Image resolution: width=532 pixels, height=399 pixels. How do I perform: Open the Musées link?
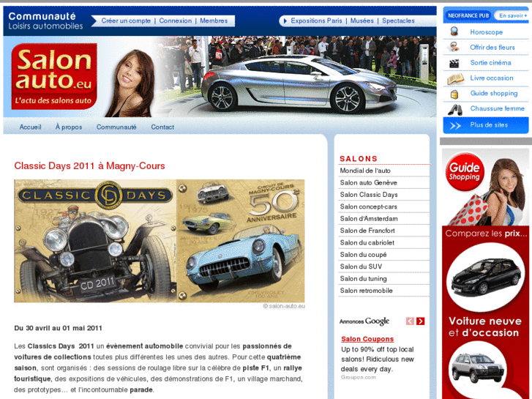tap(362, 20)
